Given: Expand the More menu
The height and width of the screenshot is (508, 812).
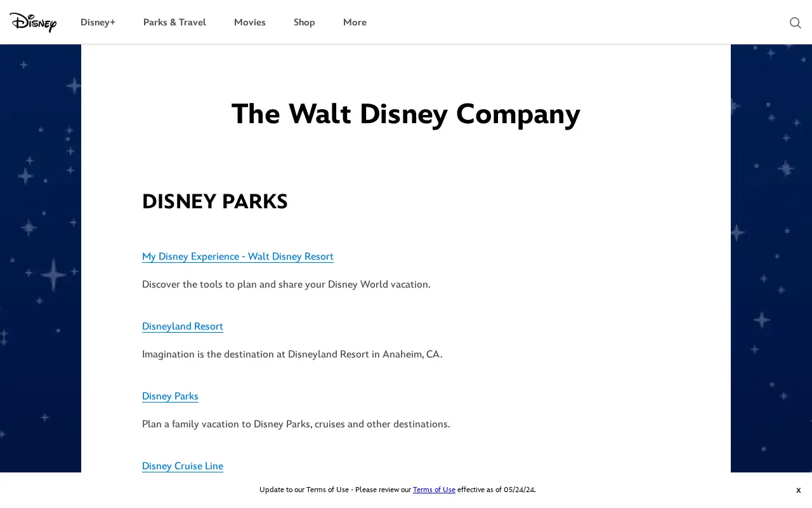Looking at the screenshot, I should [355, 22].
